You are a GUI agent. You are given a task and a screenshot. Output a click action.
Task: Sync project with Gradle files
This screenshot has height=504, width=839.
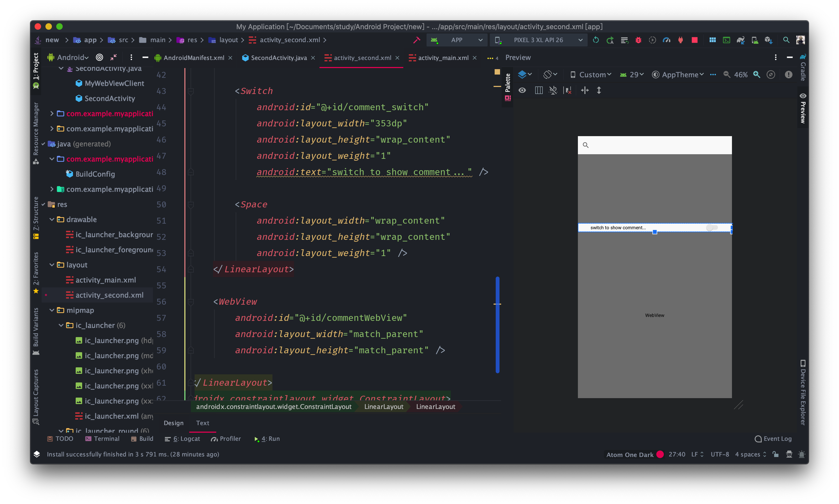(740, 40)
